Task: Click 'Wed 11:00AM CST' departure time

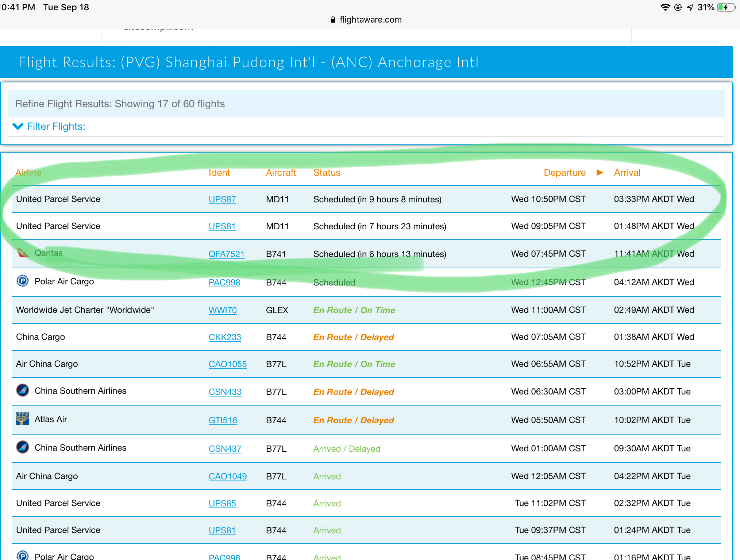Action: point(548,310)
